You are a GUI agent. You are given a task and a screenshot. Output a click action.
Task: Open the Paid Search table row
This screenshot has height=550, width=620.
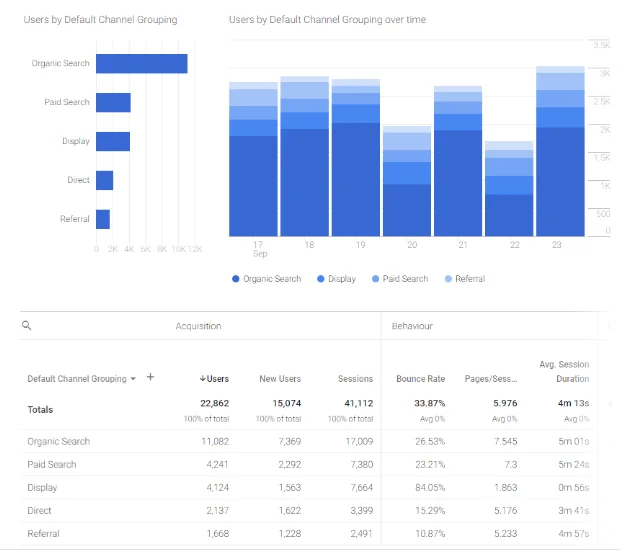(x=53, y=464)
